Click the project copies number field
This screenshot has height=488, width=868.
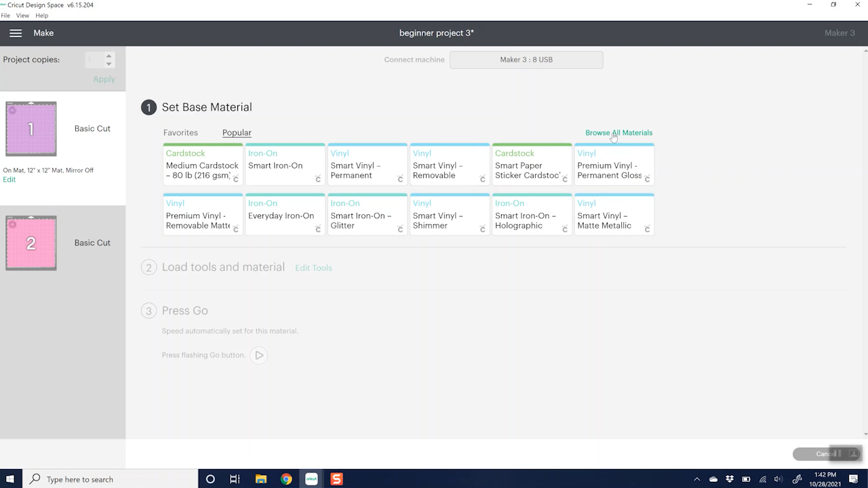coord(94,60)
